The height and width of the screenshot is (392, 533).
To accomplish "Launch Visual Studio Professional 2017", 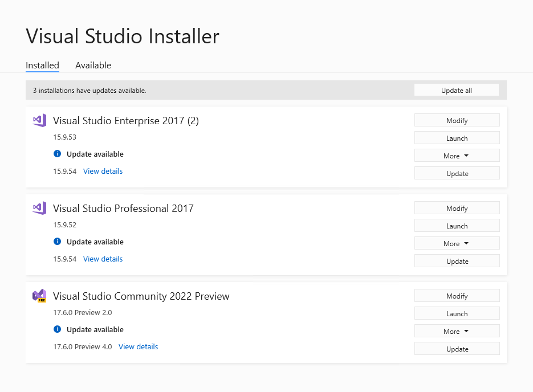I will 457,226.
